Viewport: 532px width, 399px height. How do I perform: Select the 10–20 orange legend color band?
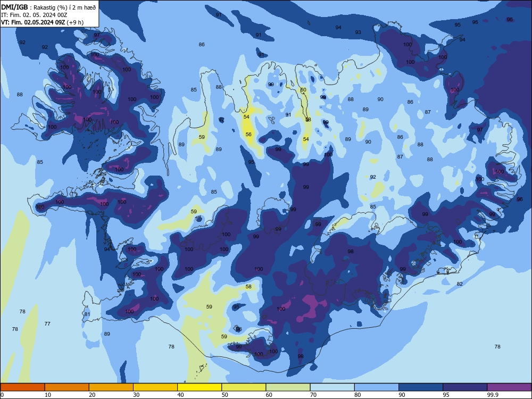(x=67, y=387)
